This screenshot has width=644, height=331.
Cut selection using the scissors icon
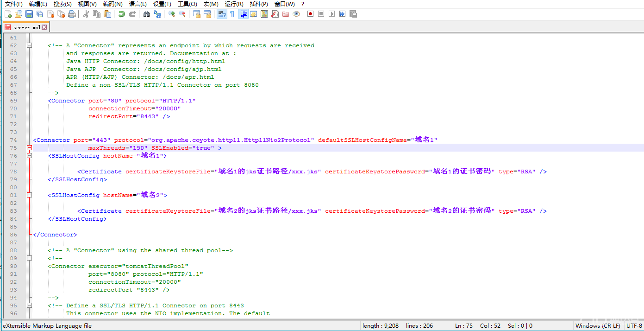tap(86, 14)
